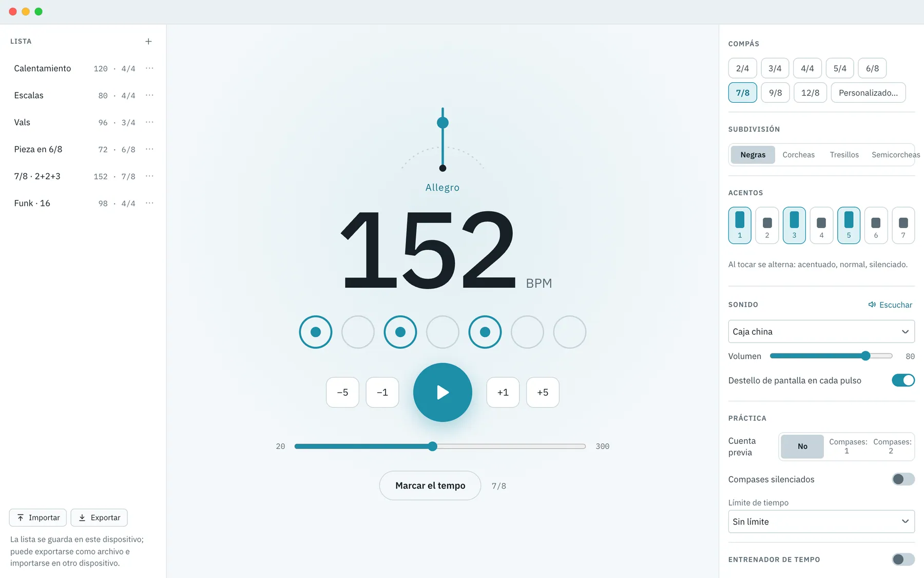Select the Tresillos subdivision
The height and width of the screenshot is (578, 924).
[844, 155]
